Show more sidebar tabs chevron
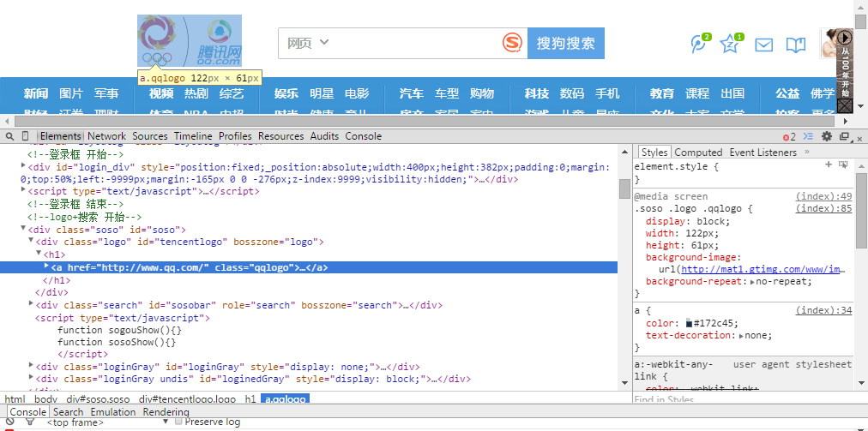Viewport: 868px width, 431px height. [x=806, y=152]
